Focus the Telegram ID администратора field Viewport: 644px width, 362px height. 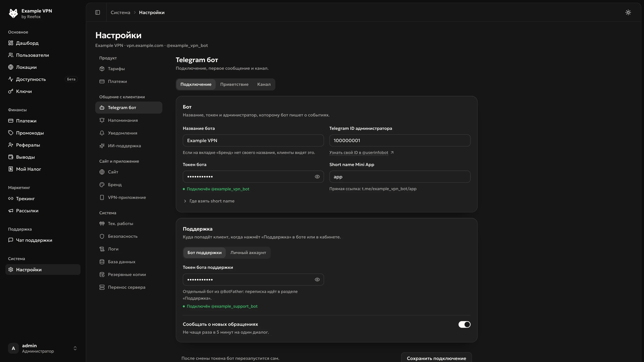click(x=400, y=140)
